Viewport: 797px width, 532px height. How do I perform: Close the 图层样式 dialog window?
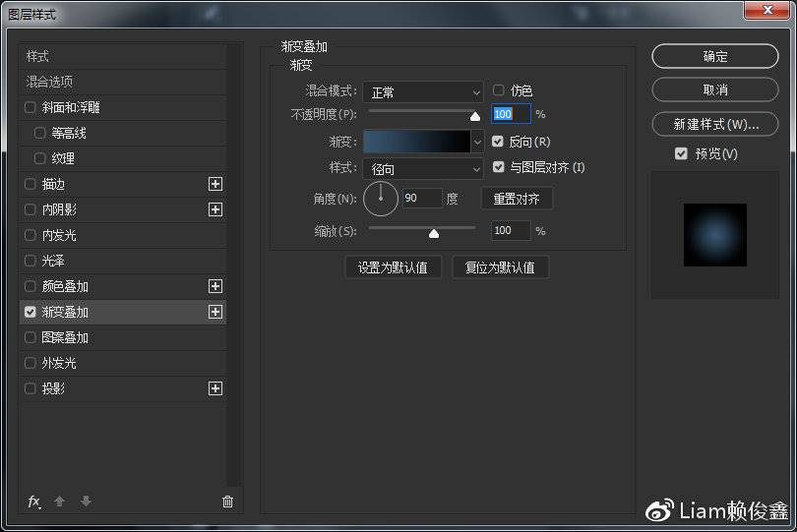767,10
